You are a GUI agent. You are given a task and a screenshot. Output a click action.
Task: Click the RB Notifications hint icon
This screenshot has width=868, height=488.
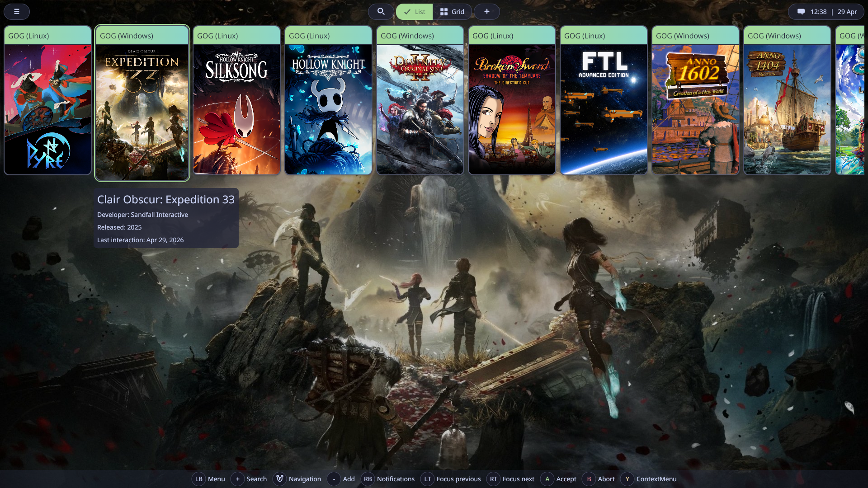pyautogui.click(x=368, y=479)
